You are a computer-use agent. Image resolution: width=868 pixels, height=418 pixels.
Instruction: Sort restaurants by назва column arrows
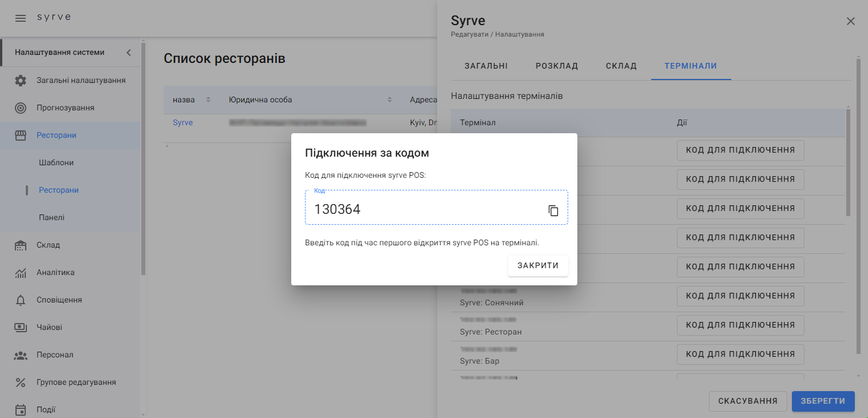(x=208, y=99)
